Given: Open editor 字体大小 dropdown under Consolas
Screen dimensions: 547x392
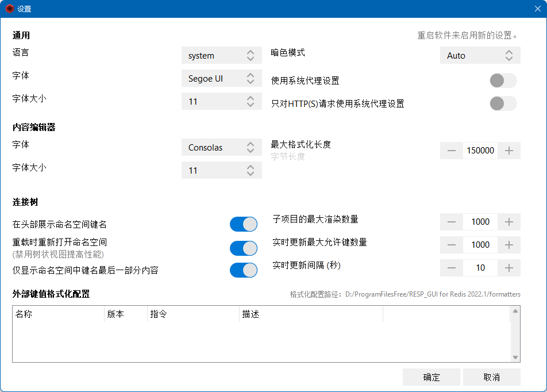Looking at the screenshot, I should (x=222, y=170).
